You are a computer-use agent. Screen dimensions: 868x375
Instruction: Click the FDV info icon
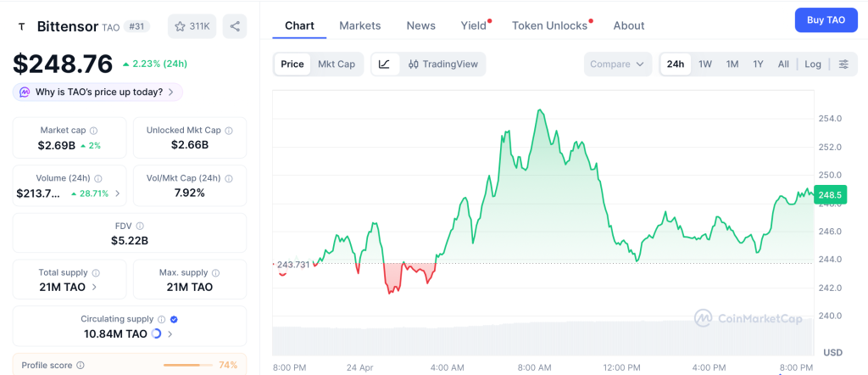[140, 226]
